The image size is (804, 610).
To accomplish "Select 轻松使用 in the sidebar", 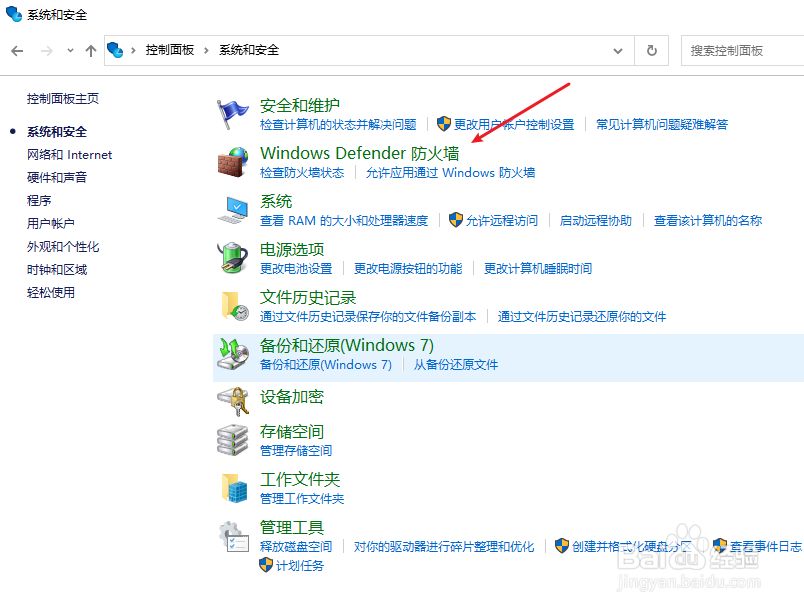I will [x=51, y=293].
